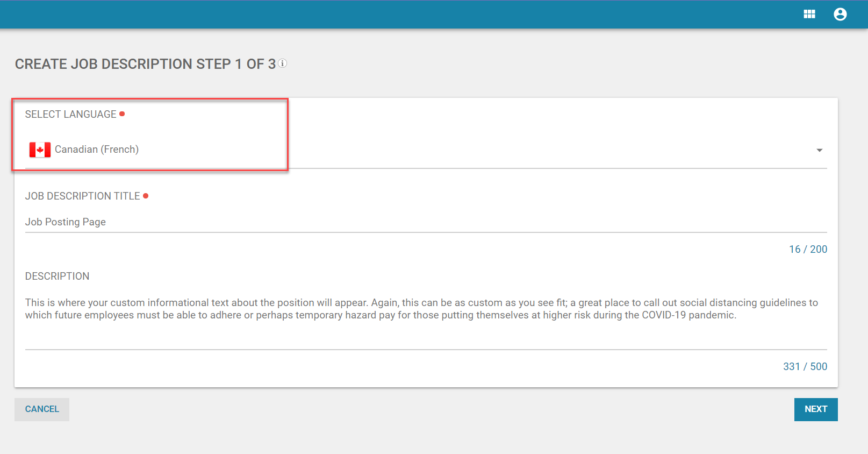868x454 pixels.
Task: Click red required dot beside Job Description Title
Action: [146, 196]
